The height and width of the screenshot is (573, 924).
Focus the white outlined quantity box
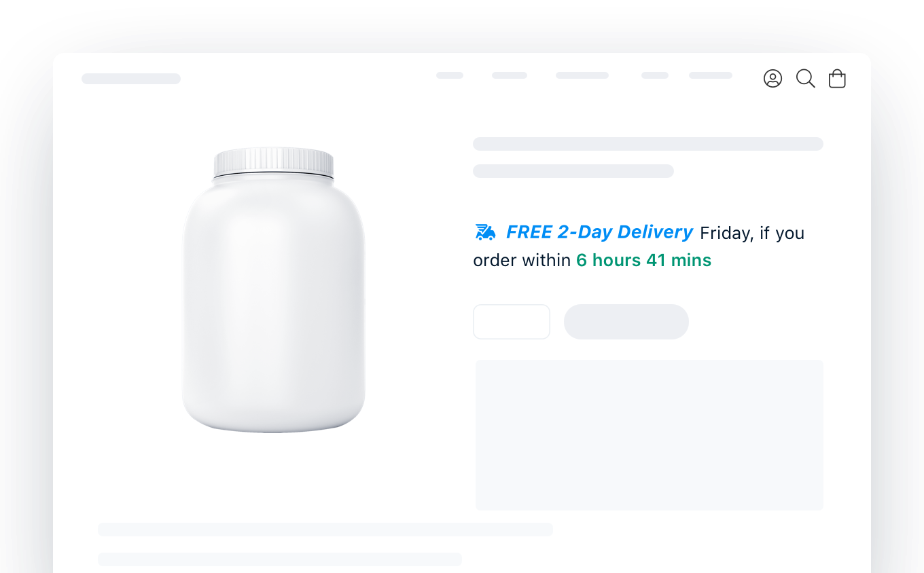pyautogui.click(x=512, y=322)
